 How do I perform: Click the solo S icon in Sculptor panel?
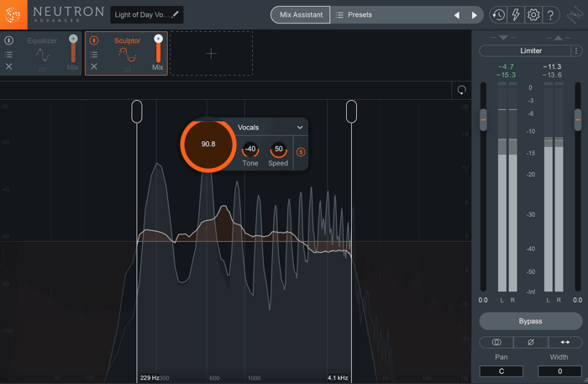pos(301,152)
